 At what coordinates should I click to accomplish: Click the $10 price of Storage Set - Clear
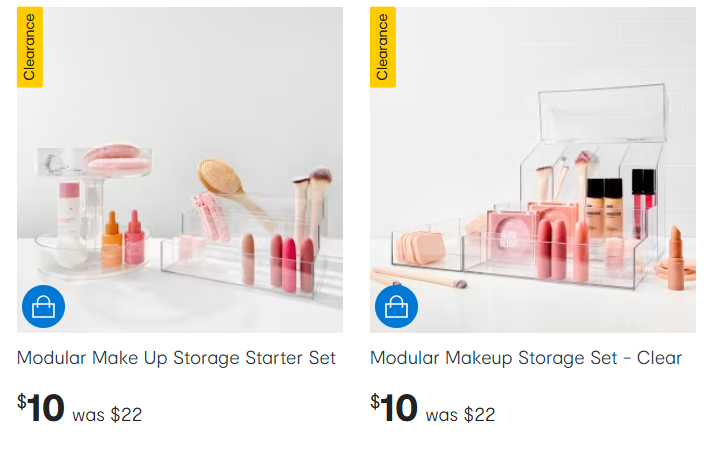pos(395,408)
